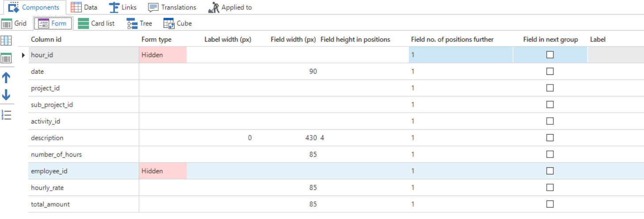This screenshot has height=219, width=644.
Task: Switch to the Data tab
Action: click(x=84, y=8)
